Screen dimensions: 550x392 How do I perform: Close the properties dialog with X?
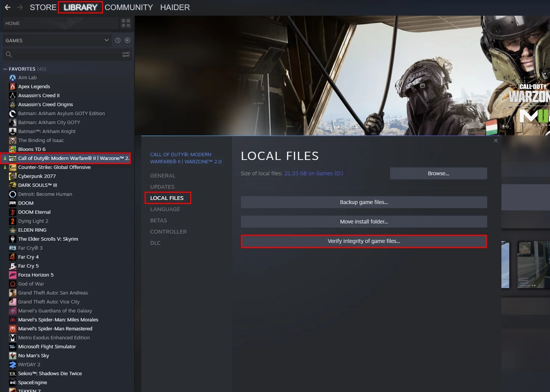[496, 141]
